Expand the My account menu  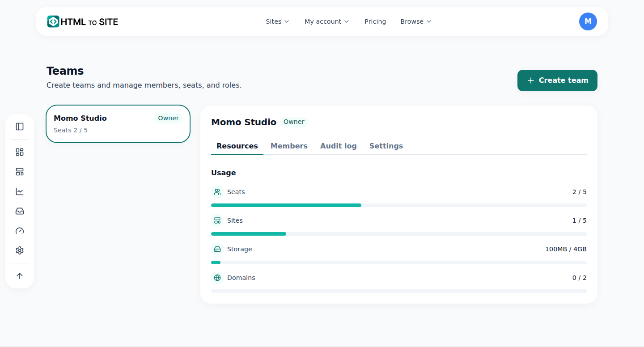327,21
